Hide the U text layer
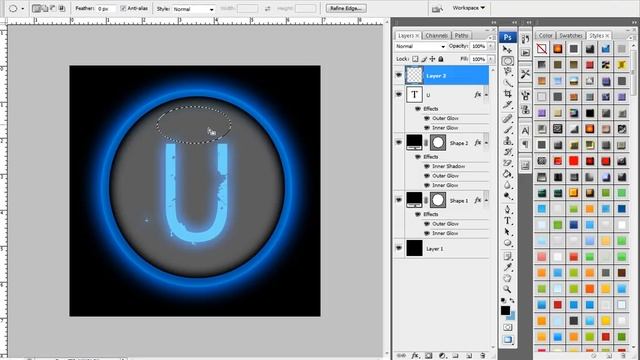640x360 pixels. coord(399,94)
